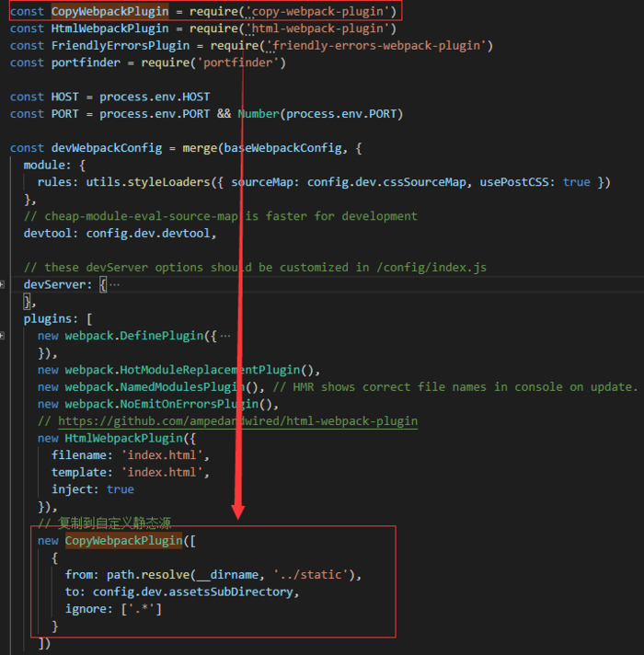Image resolution: width=644 pixels, height=655 pixels.
Task: Click the devServer: property key
Action: [58, 285]
